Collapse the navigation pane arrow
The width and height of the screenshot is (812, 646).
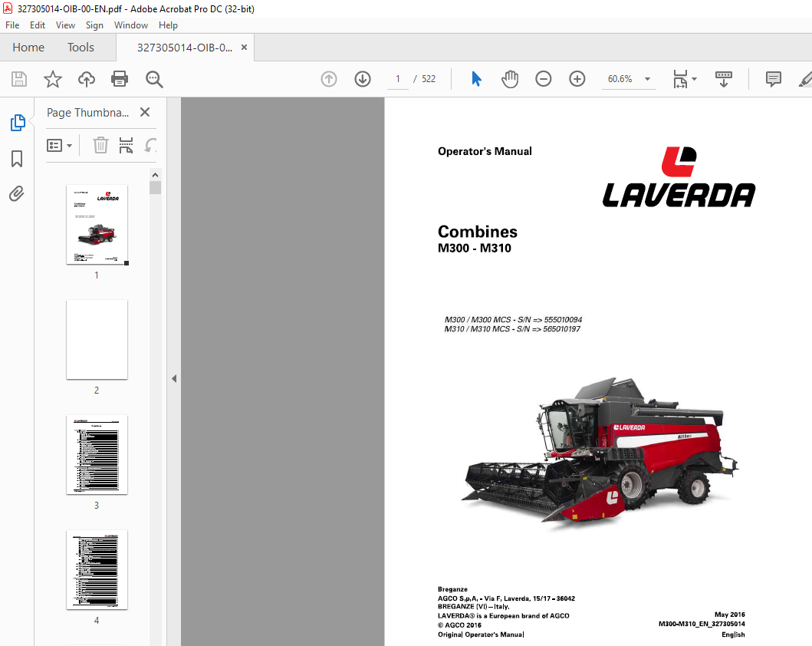coord(174,379)
